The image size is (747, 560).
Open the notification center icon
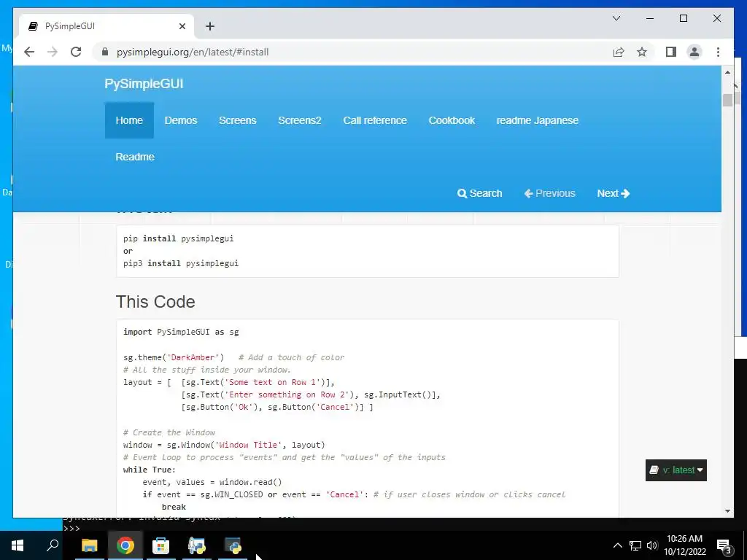point(724,546)
